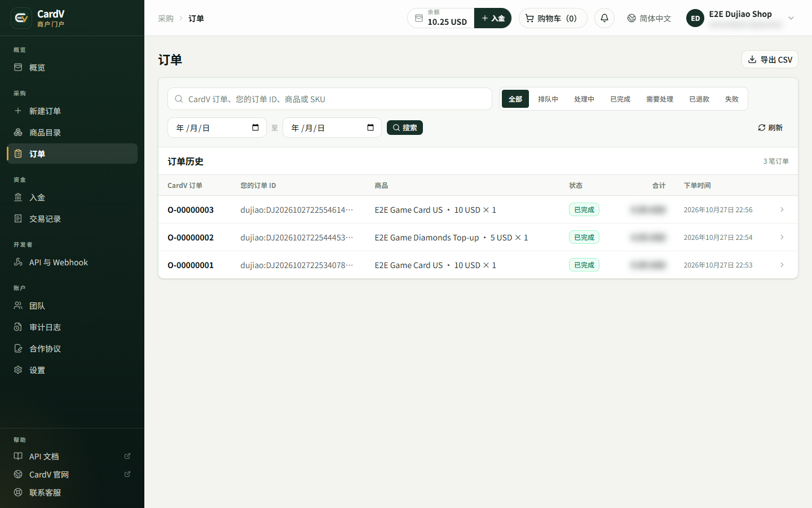
Task: Open order O-00000001
Action: pyautogui.click(x=191, y=265)
